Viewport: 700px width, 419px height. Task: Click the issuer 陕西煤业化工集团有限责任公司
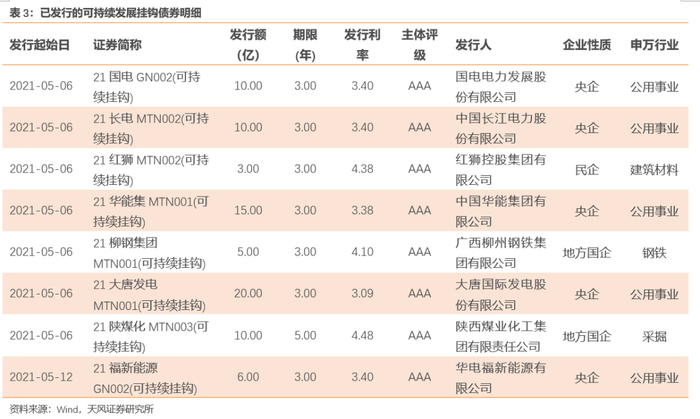coord(500,336)
